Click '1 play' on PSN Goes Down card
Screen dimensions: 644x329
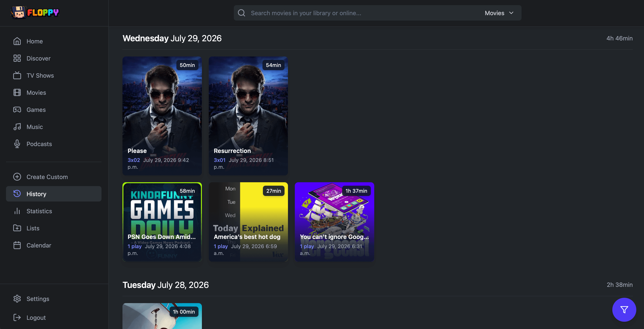(x=134, y=246)
